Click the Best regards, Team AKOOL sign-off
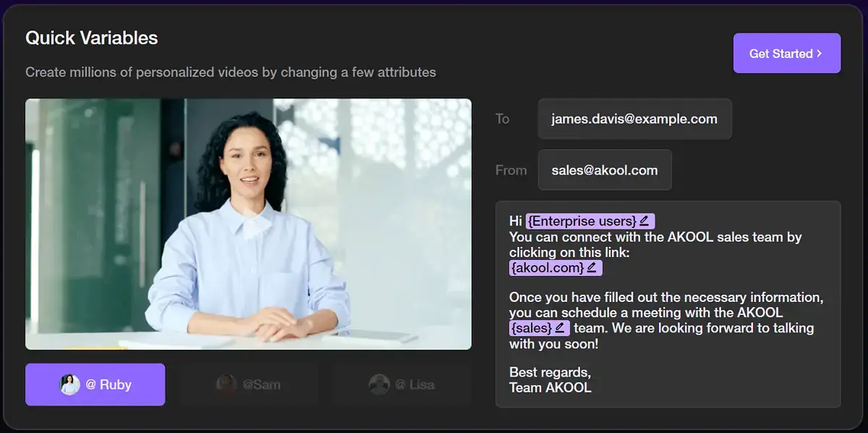Viewport: 868px width, 433px height. coord(550,380)
